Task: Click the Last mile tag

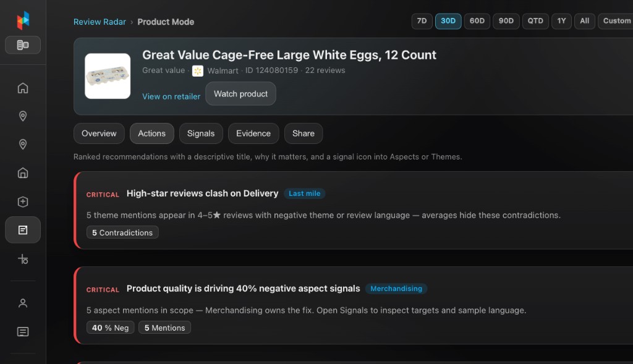Action: click(304, 193)
